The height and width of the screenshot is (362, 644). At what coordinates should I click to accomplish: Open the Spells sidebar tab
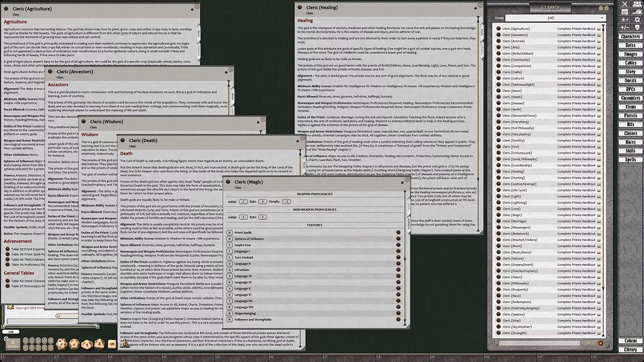(630, 160)
